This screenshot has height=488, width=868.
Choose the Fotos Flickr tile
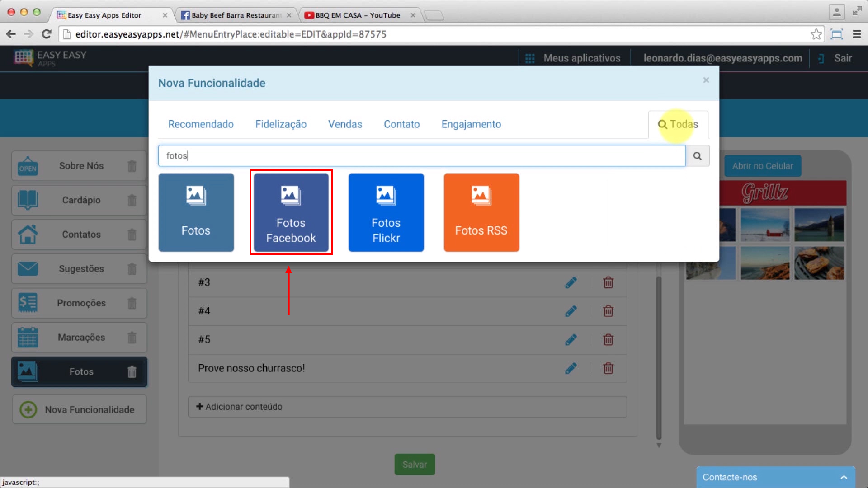pyautogui.click(x=386, y=212)
